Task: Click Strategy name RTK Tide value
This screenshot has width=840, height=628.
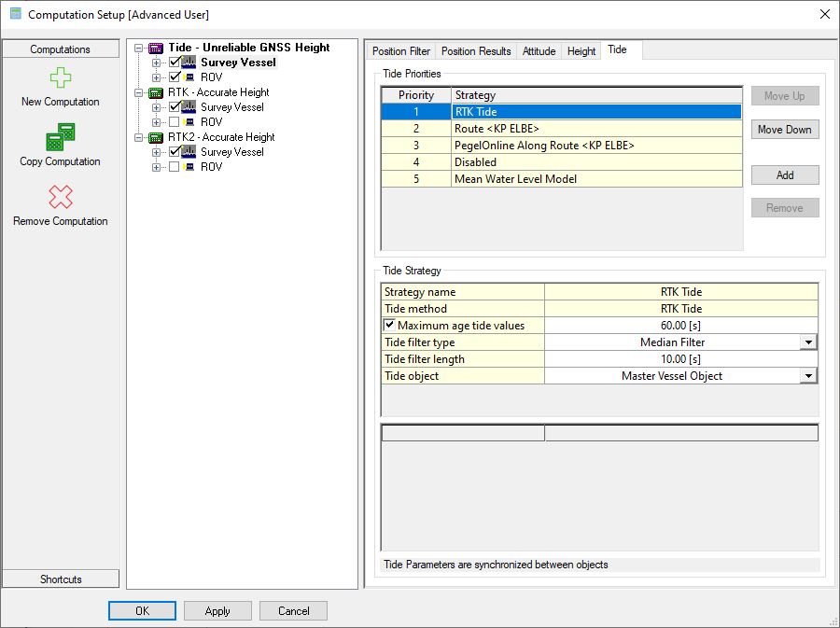Action: (681, 292)
